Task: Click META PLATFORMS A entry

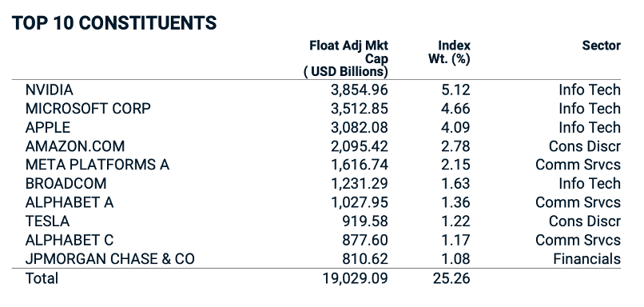Action: [x=97, y=165]
